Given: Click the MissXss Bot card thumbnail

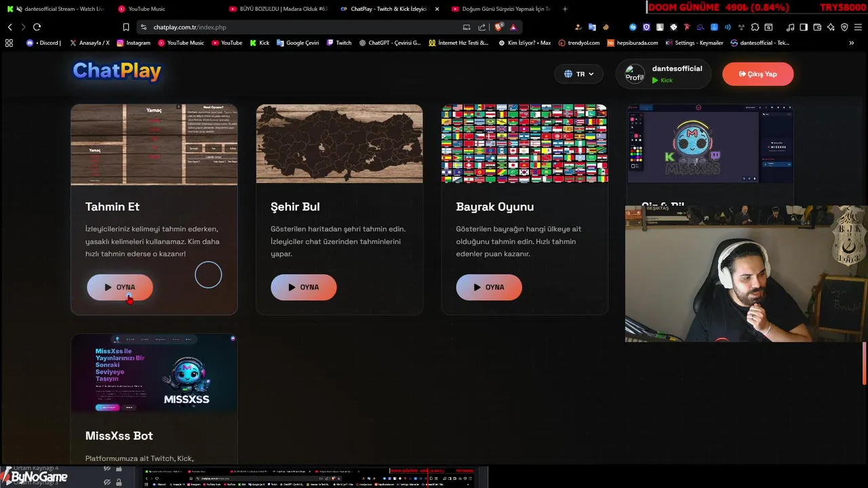Looking at the screenshot, I should [x=154, y=373].
